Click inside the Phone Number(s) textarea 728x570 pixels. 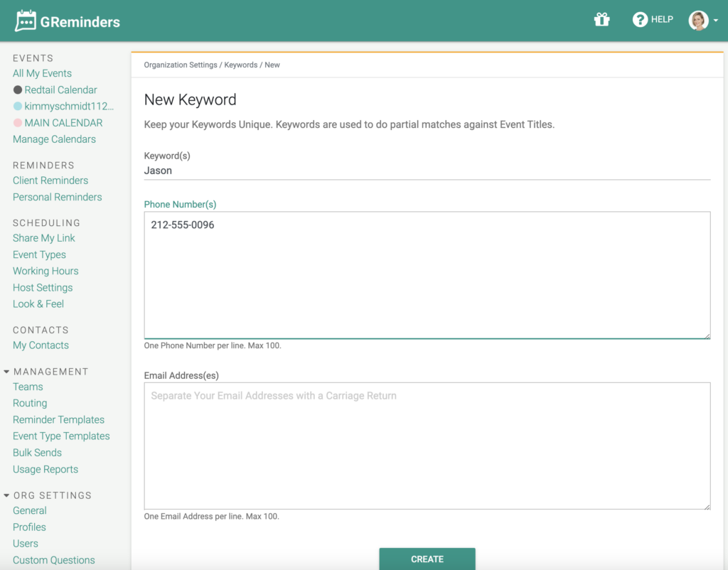pyautogui.click(x=427, y=275)
